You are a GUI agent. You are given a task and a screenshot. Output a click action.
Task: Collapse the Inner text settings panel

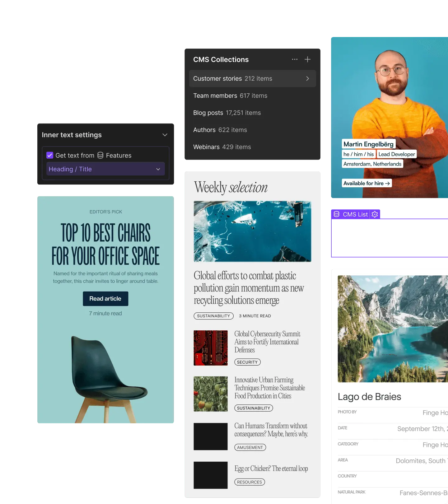(165, 135)
